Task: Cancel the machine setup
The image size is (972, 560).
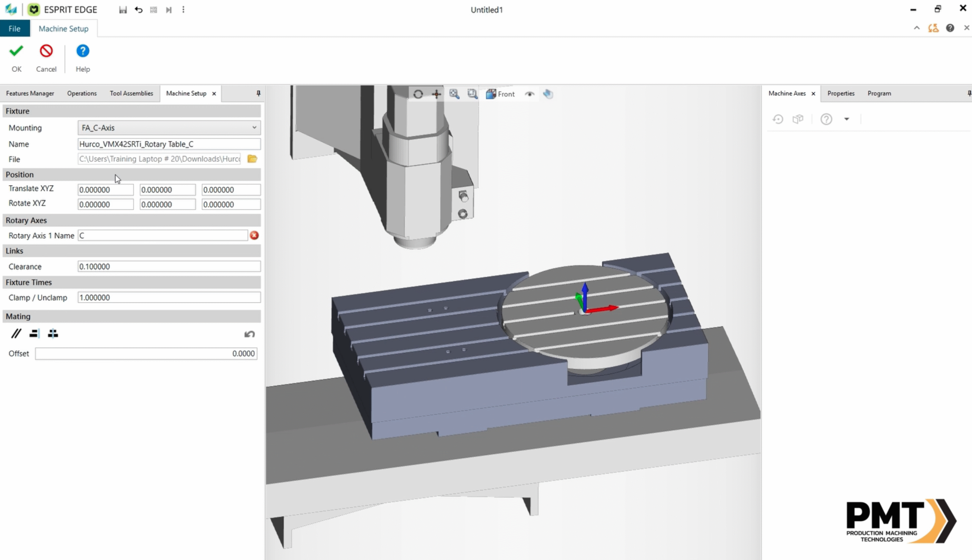Action: click(x=46, y=58)
